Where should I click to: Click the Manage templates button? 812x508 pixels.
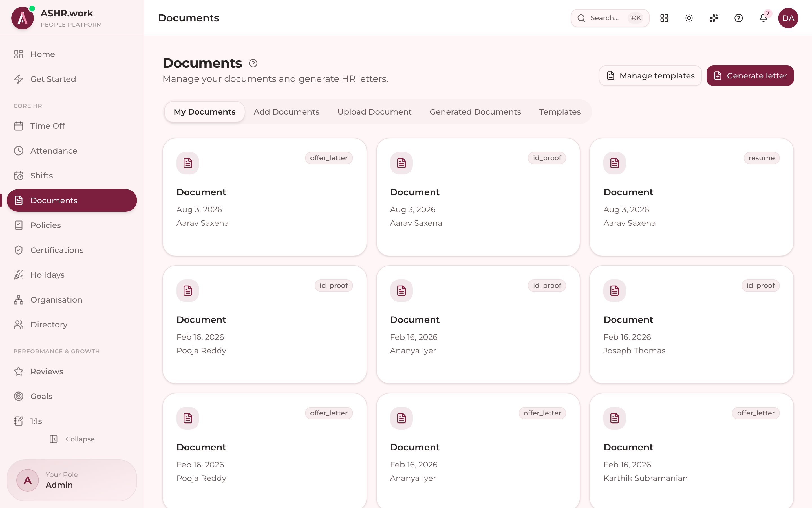pos(650,76)
